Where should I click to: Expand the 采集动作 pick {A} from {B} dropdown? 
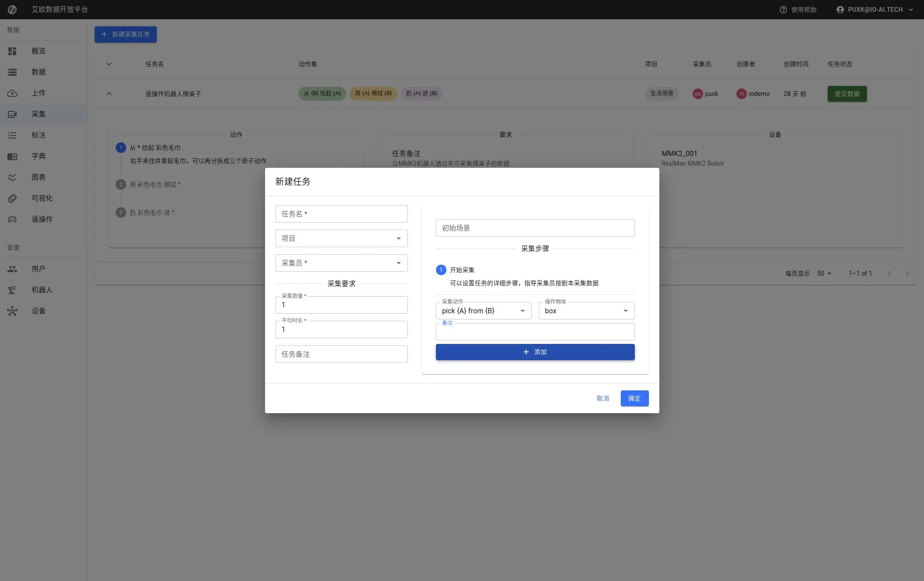pyautogui.click(x=483, y=311)
